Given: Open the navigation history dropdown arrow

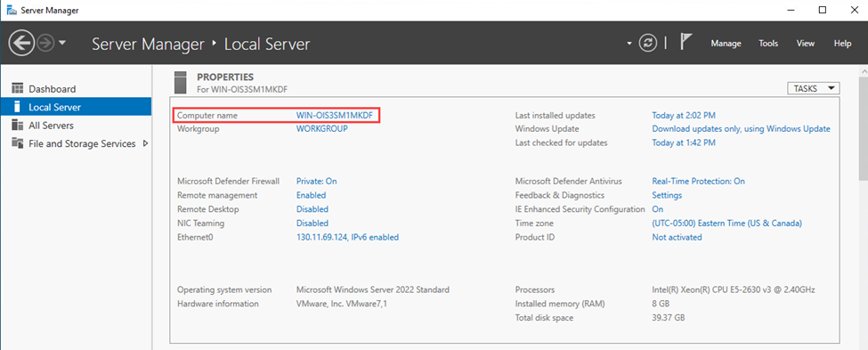Looking at the screenshot, I should point(62,44).
